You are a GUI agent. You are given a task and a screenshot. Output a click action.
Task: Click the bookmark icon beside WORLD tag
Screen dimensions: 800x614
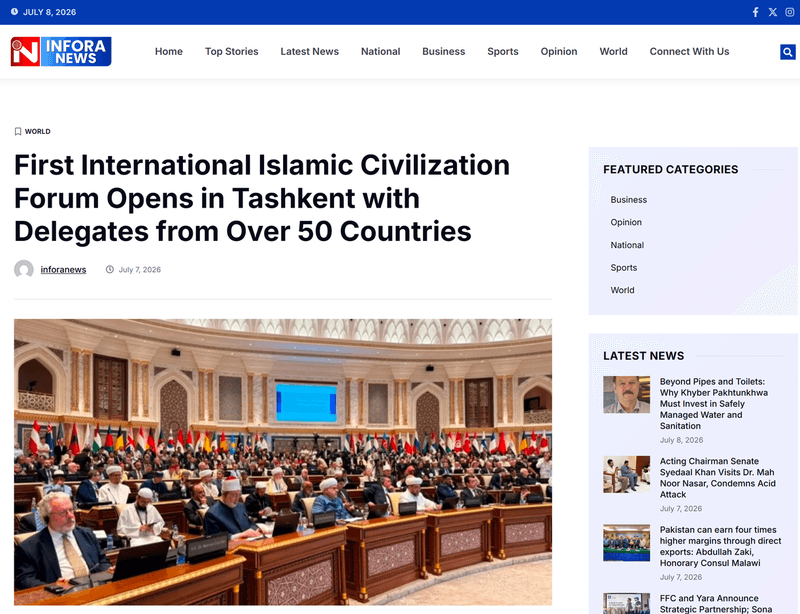coord(18,132)
